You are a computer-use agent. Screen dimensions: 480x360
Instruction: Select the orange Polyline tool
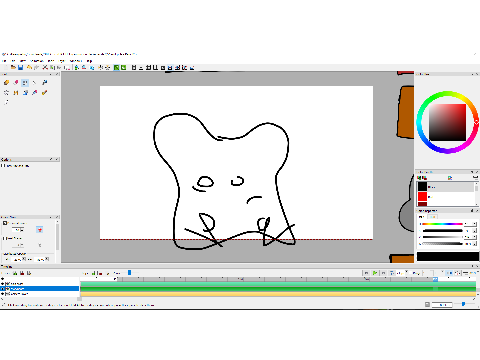(x=16, y=93)
